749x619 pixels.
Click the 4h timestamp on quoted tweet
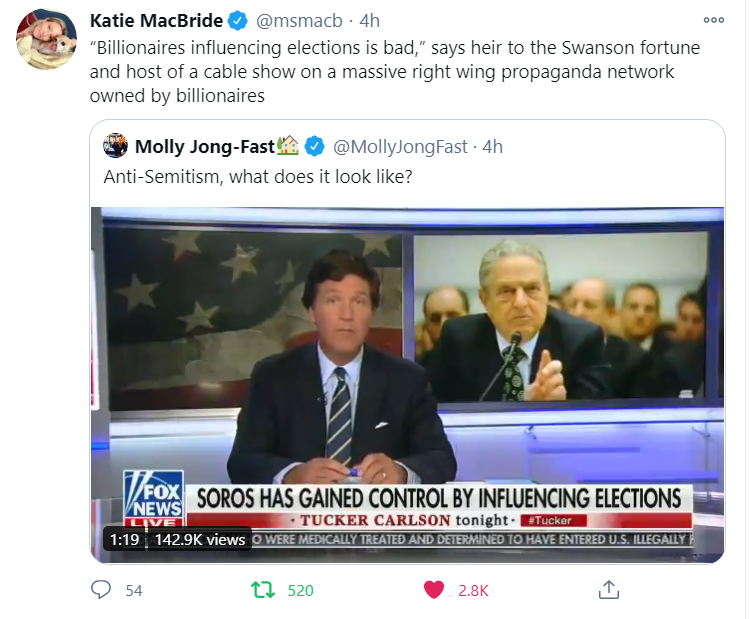[492, 147]
